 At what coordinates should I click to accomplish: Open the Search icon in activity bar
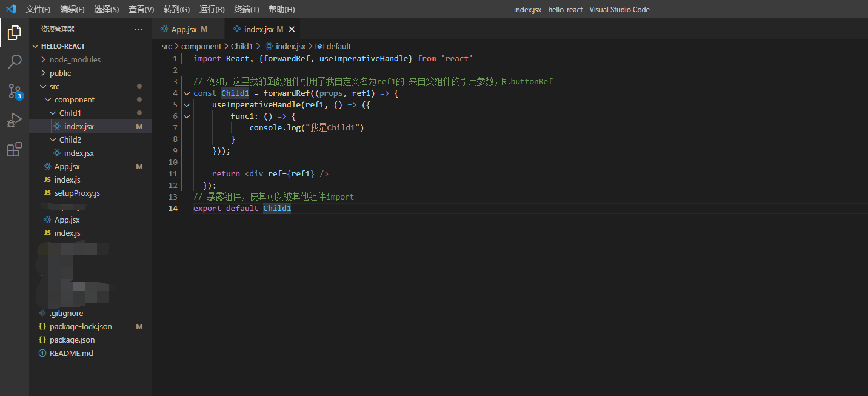14,61
